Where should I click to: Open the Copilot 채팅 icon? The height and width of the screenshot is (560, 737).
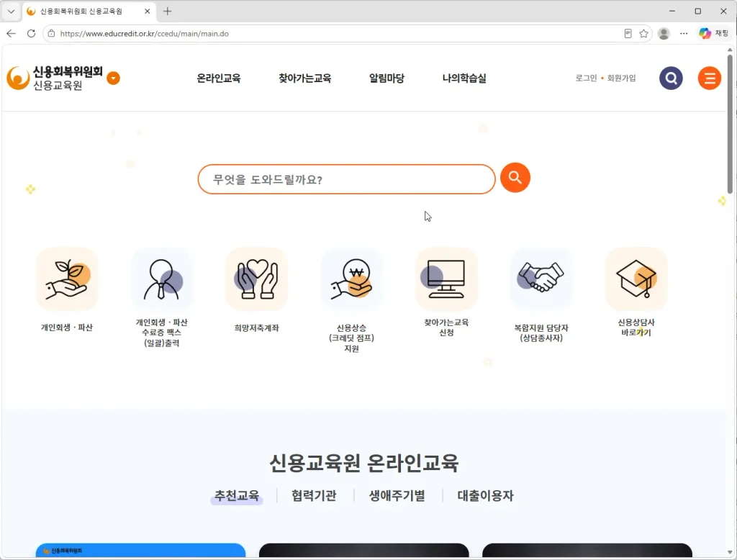click(x=713, y=33)
